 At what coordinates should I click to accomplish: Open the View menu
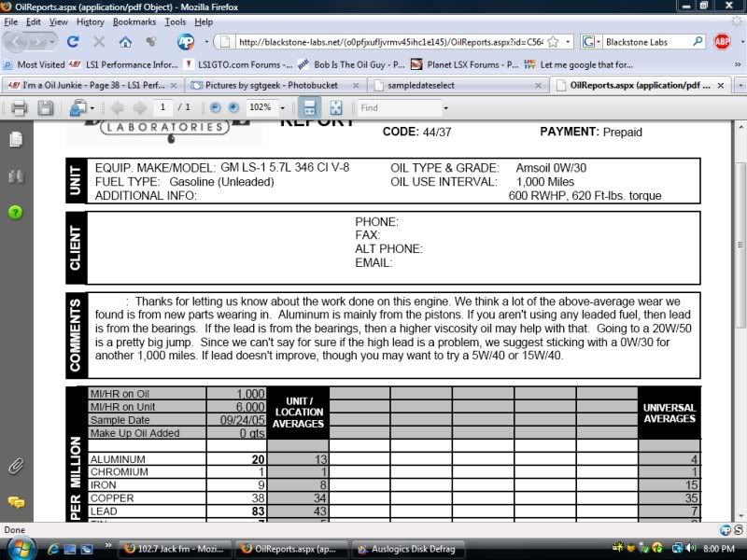58,21
